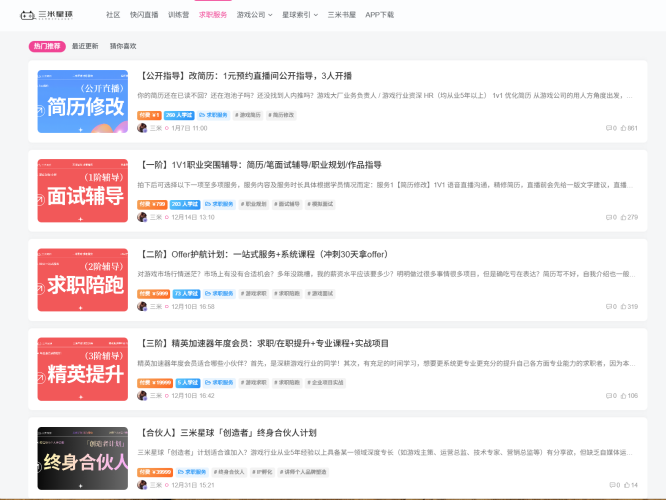The height and width of the screenshot is (500, 666).
Task: Click 三米 avatar on the 12月31日 post
Action: (x=142, y=485)
